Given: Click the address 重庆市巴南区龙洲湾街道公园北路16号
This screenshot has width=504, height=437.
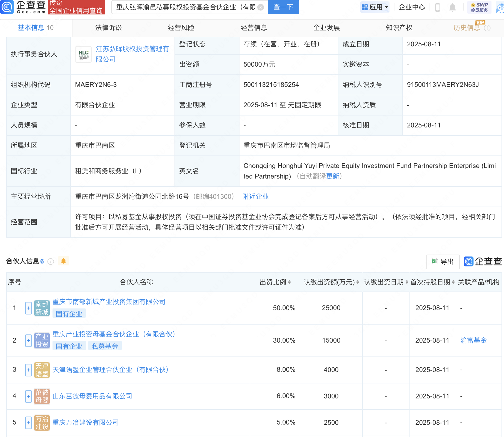Looking at the screenshot, I should point(132,197).
